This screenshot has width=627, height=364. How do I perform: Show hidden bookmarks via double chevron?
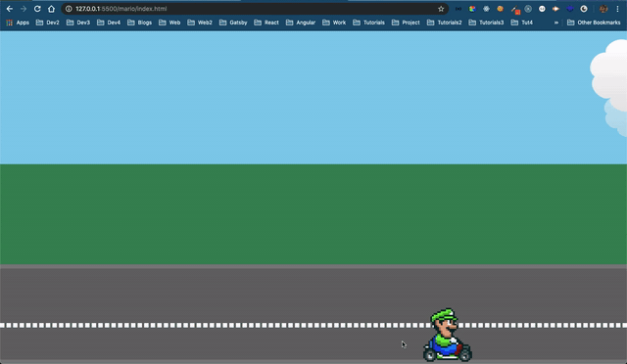[556, 23]
